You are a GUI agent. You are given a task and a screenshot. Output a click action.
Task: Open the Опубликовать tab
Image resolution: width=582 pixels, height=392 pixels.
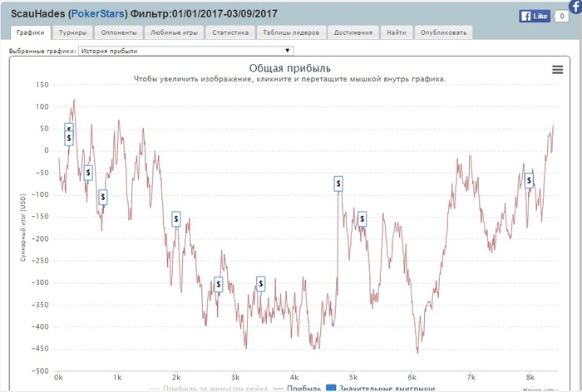point(443,32)
